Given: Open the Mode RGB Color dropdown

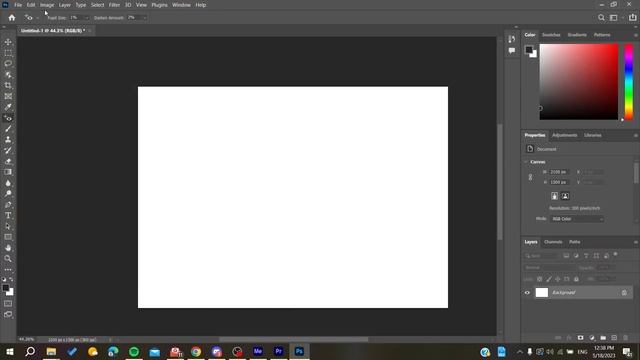Looking at the screenshot, I should (576, 219).
